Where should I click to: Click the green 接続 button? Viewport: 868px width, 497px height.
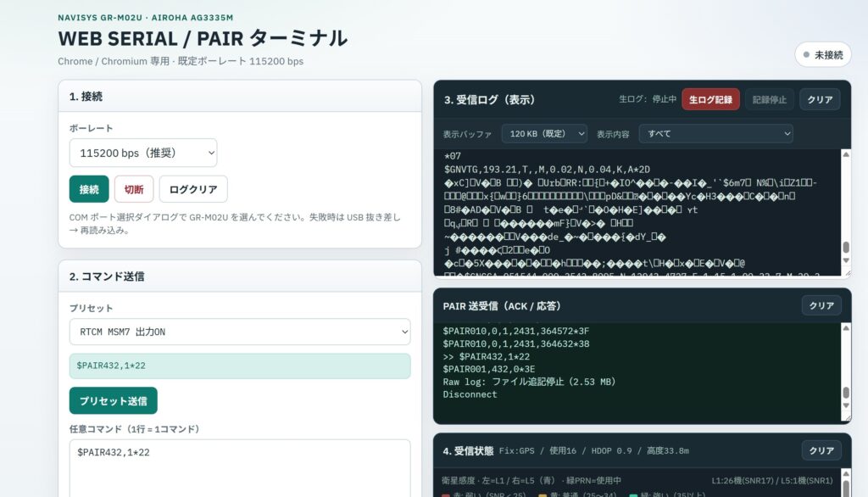[88, 189]
